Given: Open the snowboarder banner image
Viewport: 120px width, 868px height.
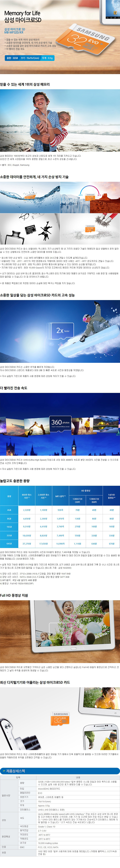Looking at the screenshot, I should tap(60, 331).
